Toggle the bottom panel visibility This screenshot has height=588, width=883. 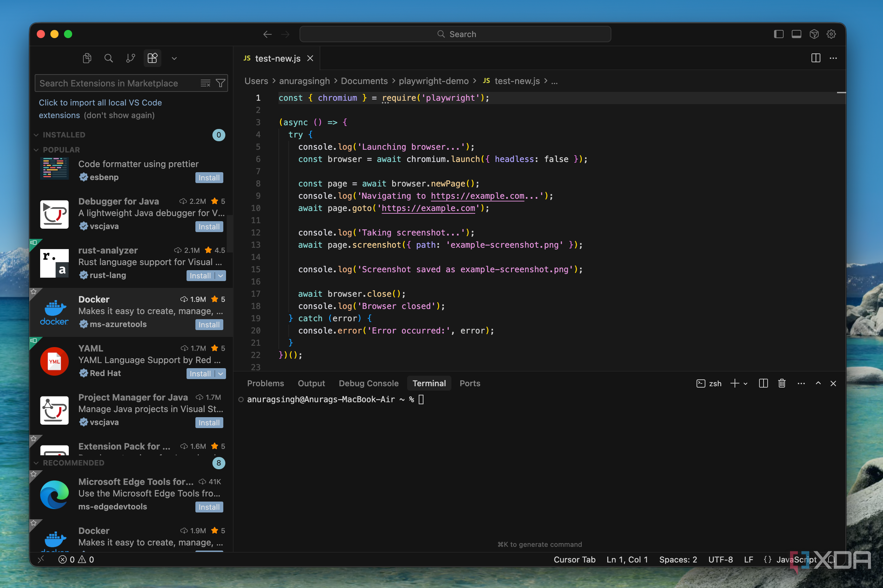(796, 34)
